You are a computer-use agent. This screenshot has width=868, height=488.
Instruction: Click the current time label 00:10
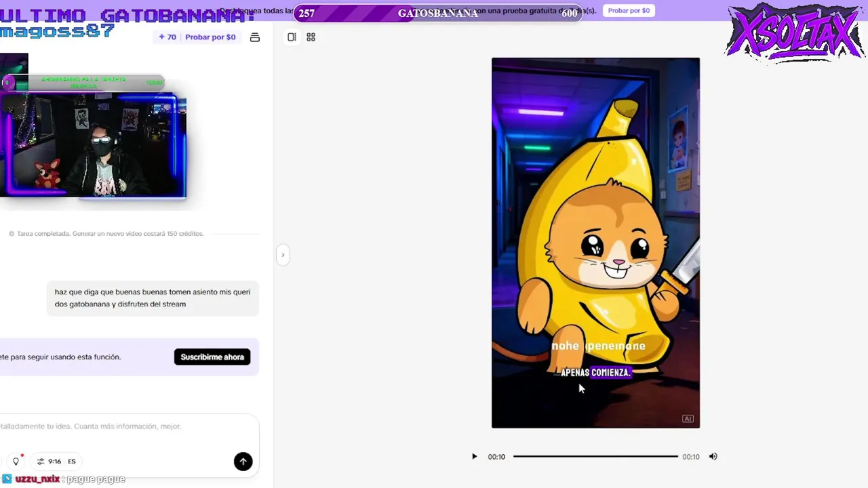pos(496,457)
